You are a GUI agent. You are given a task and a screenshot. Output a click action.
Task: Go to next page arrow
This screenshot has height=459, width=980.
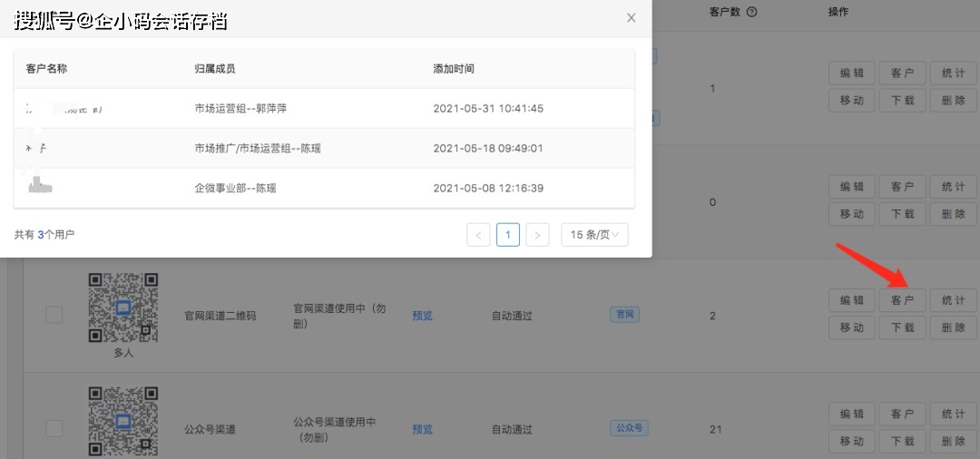click(x=538, y=235)
